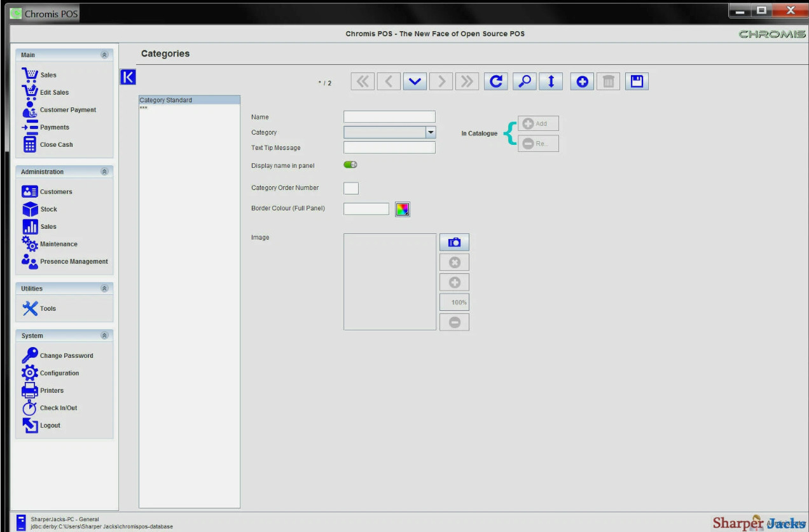The image size is (809, 532).
Task: Jump to last record with double-right arrow
Action: point(467,81)
